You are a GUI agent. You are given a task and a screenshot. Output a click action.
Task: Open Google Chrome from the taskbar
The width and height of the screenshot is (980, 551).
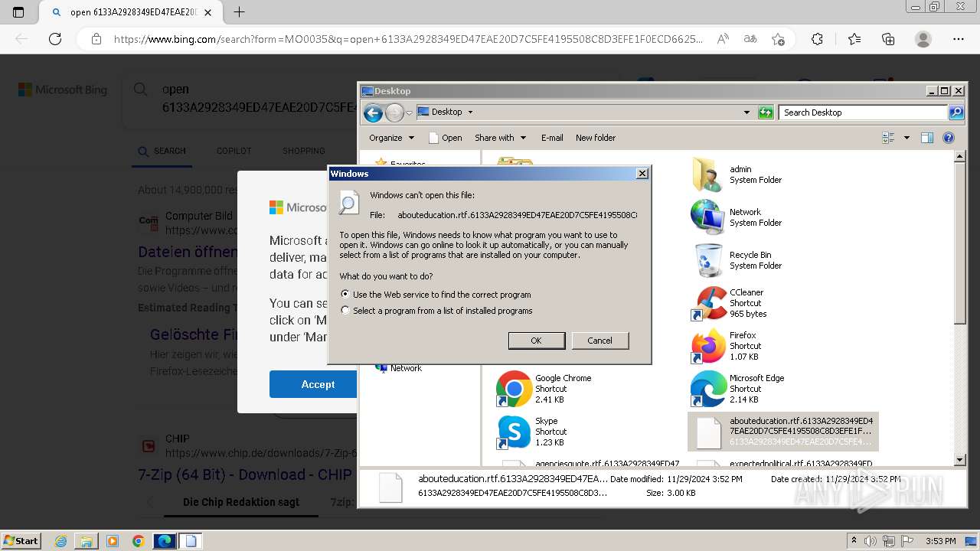(x=138, y=541)
